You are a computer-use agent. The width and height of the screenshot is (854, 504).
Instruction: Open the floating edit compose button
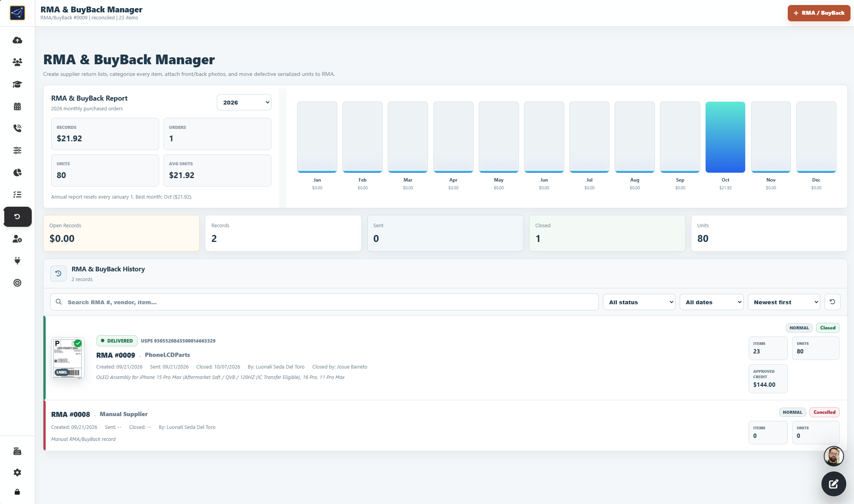tap(833, 483)
